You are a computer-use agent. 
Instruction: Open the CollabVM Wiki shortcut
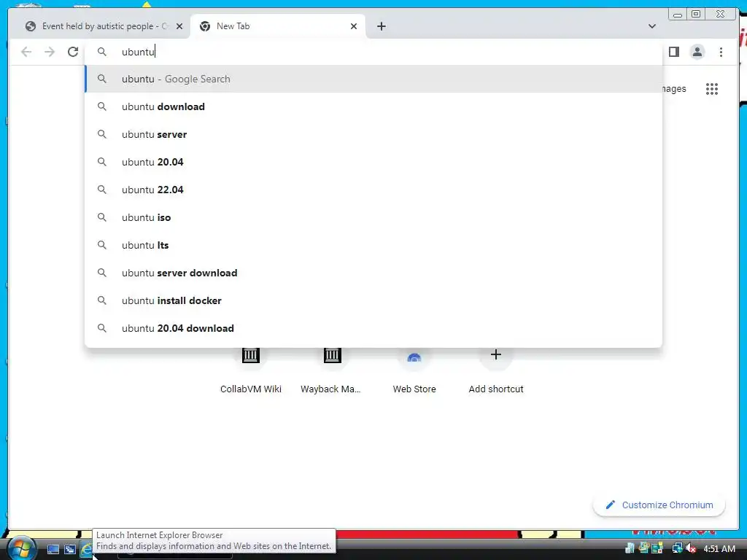click(251, 371)
